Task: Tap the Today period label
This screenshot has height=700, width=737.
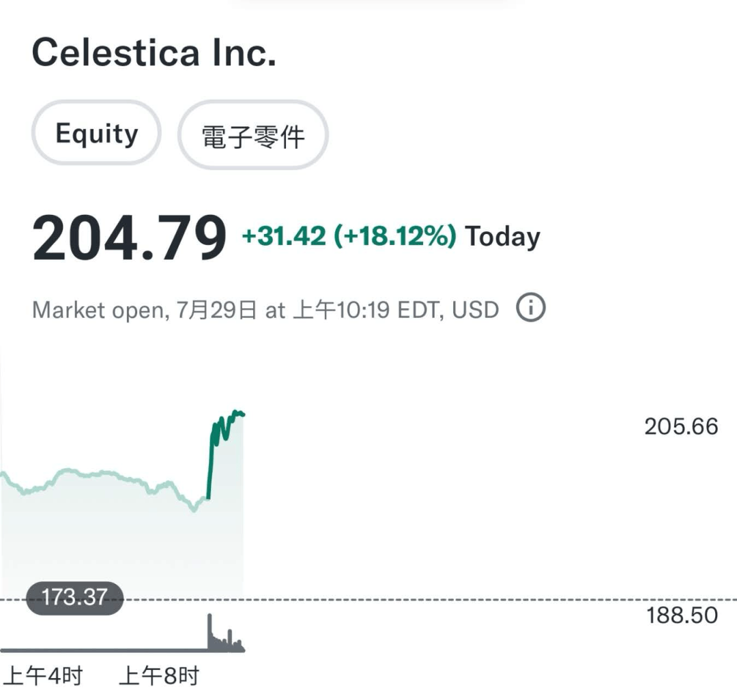Action: point(502,237)
